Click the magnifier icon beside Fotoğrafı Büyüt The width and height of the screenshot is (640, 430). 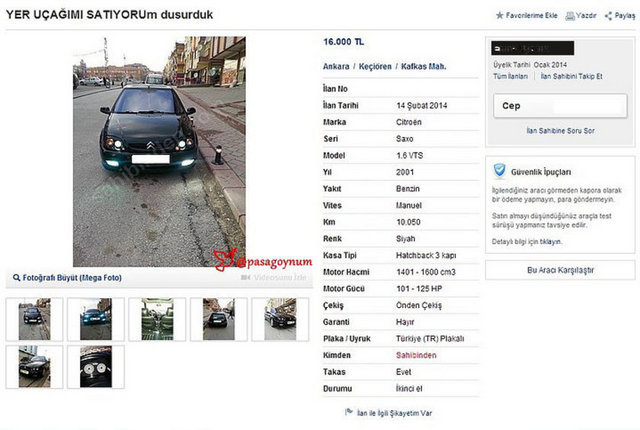point(17,277)
